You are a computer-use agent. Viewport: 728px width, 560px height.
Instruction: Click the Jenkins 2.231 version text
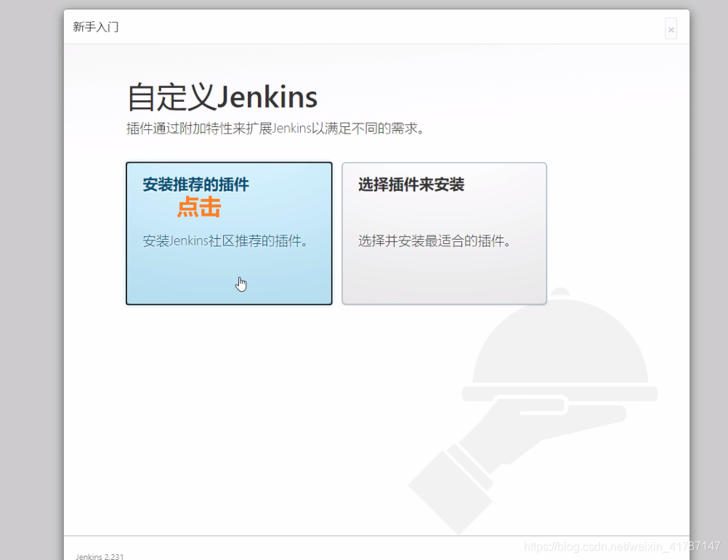100,556
